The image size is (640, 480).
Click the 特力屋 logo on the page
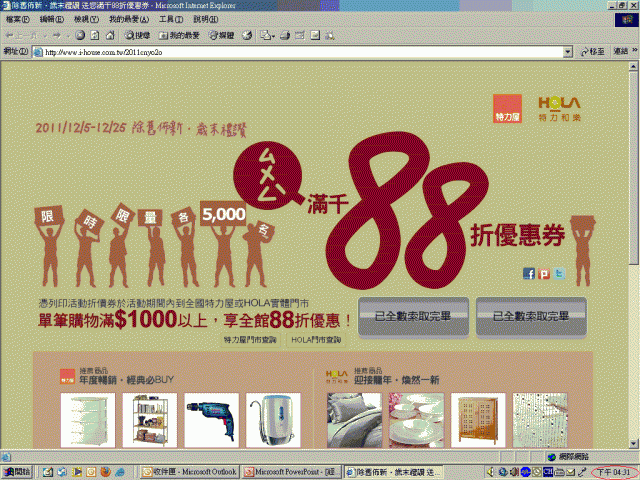pos(507,108)
